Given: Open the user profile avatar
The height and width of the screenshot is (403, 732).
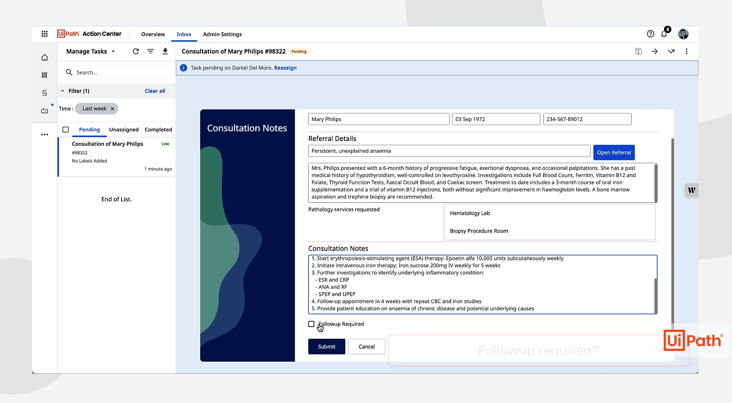Looking at the screenshot, I should [683, 34].
